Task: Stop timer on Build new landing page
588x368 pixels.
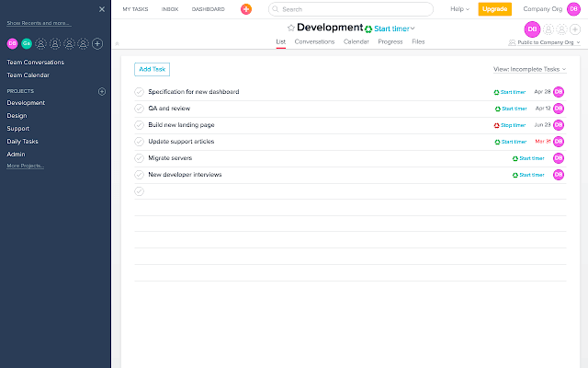Action: (x=510, y=125)
